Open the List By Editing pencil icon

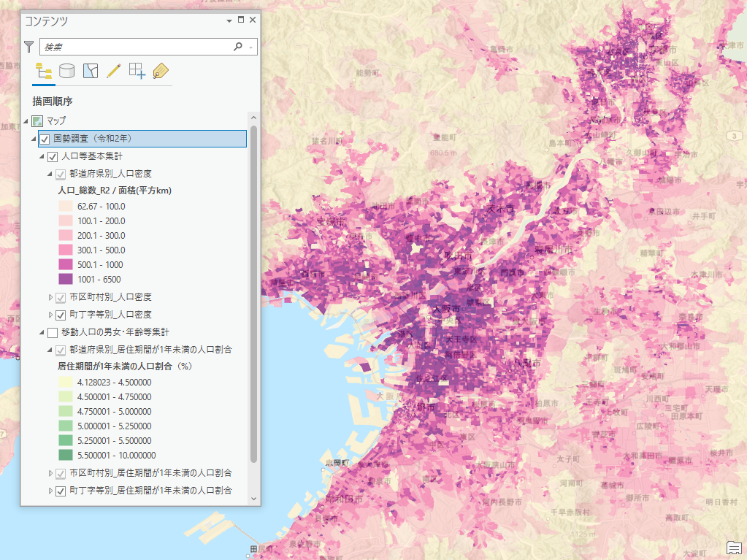pos(113,71)
